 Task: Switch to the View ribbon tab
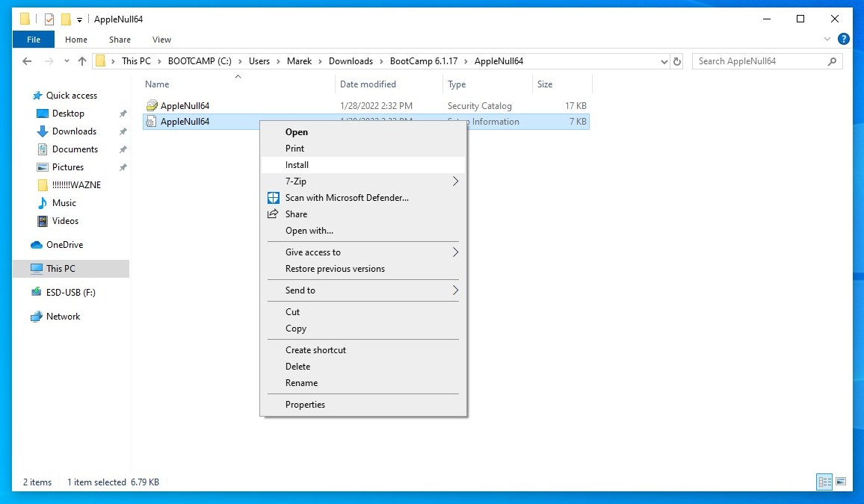coord(161,40)
